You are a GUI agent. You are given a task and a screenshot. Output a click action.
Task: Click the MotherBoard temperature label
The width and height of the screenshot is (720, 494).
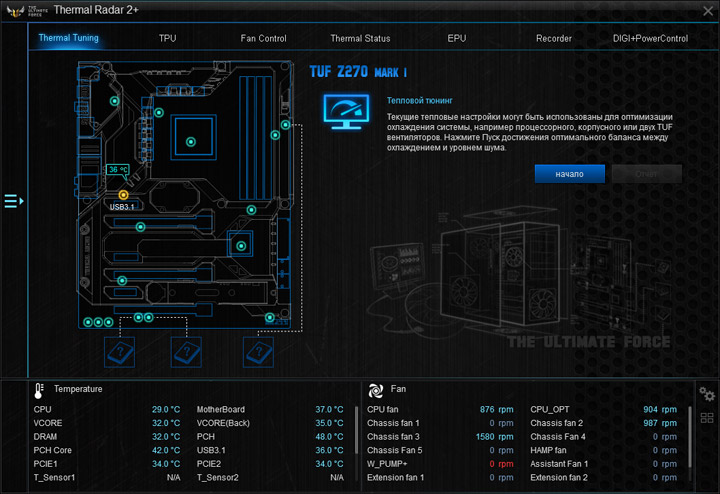click(221, 410)
